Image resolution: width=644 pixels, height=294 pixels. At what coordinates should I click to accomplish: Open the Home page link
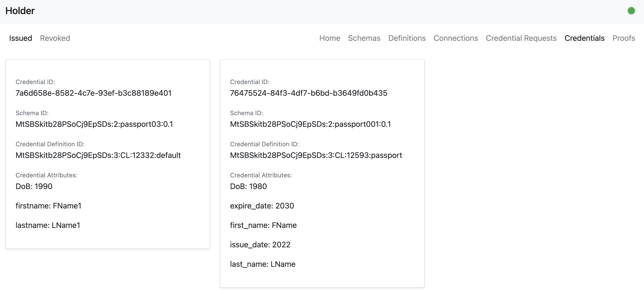pyautogui.click(x=330, y=38)
